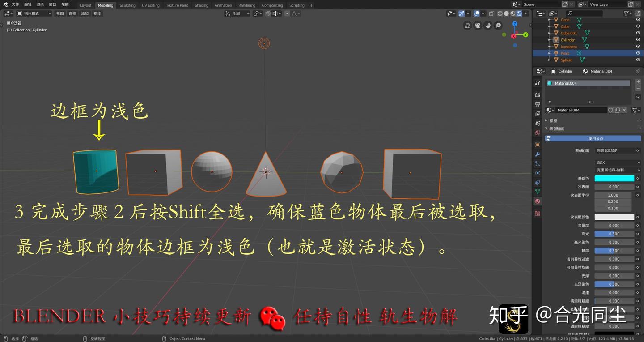
Task: Click the GGX distribution selector
Action: [616, 162]
